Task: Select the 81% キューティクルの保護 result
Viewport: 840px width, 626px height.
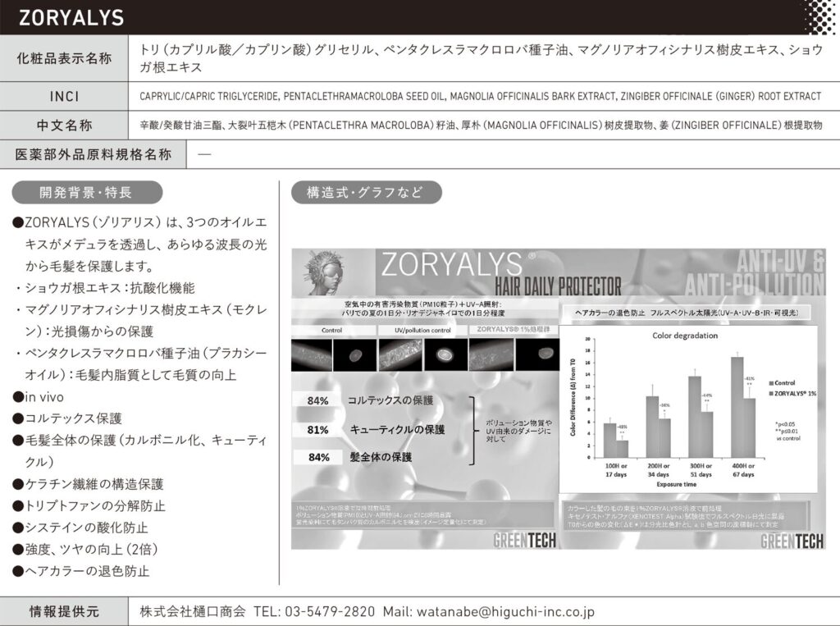Action: tap(370, 429)
